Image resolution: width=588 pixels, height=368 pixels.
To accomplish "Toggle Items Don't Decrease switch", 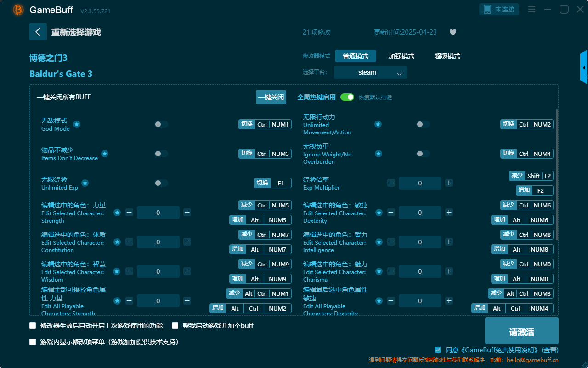I will tap(161, 154).
